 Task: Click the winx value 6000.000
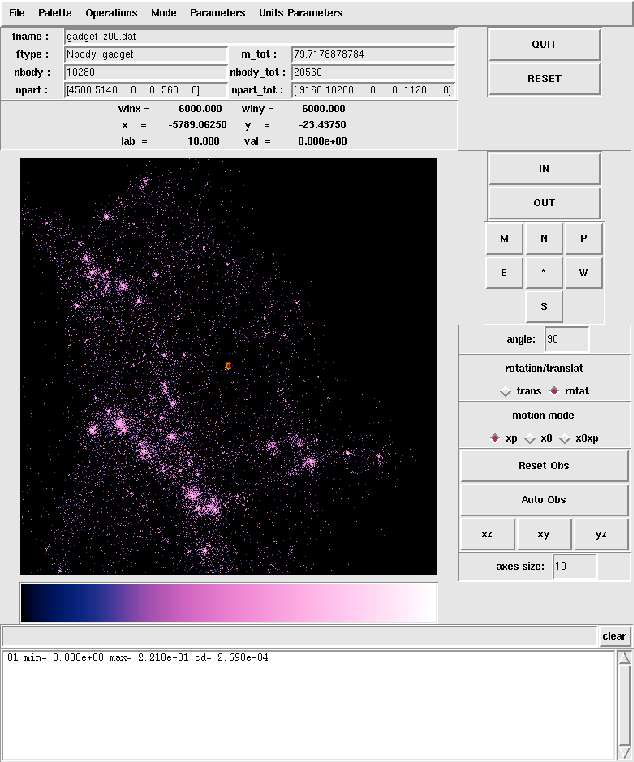[x=200, y=108]
